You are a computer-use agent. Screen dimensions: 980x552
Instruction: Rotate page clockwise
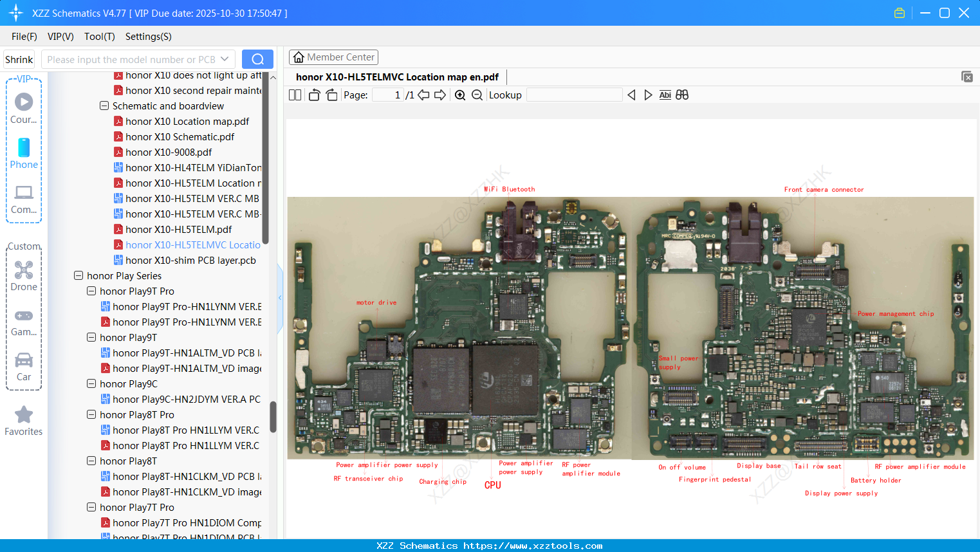[331, 95]
